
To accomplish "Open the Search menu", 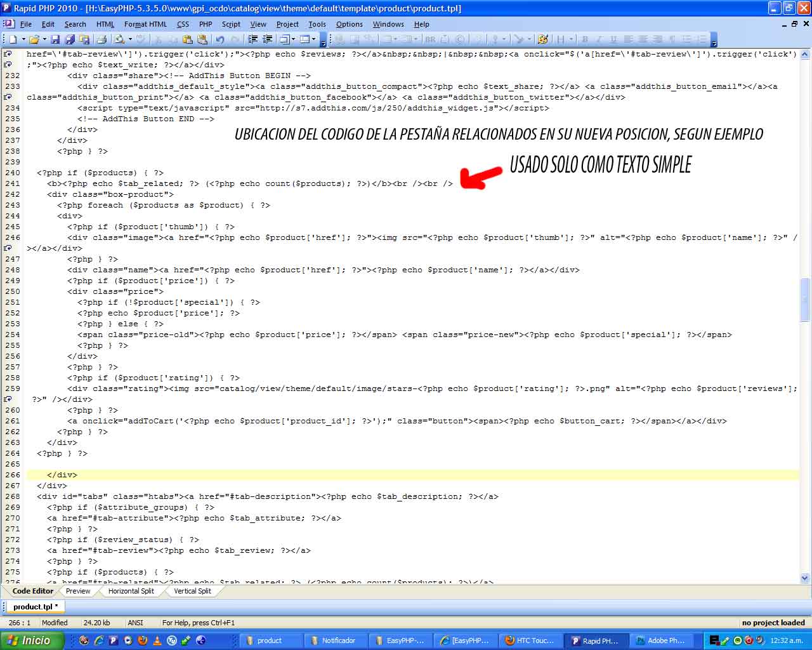I will coord(75,24).
